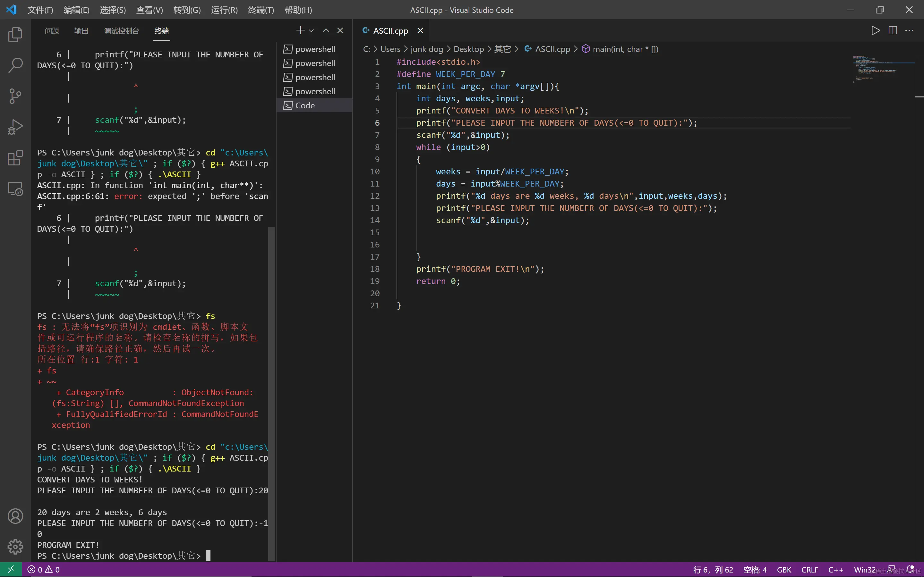Screen dimensions: 924x577
Task: Open Source Control view icon
Action: pyautogui.click(x=15, y=96)
